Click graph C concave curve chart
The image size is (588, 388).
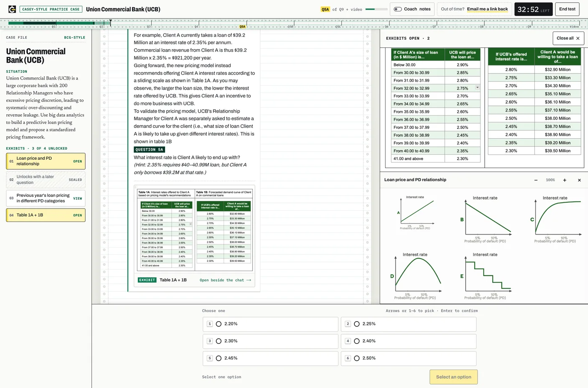tap(556, 219)
